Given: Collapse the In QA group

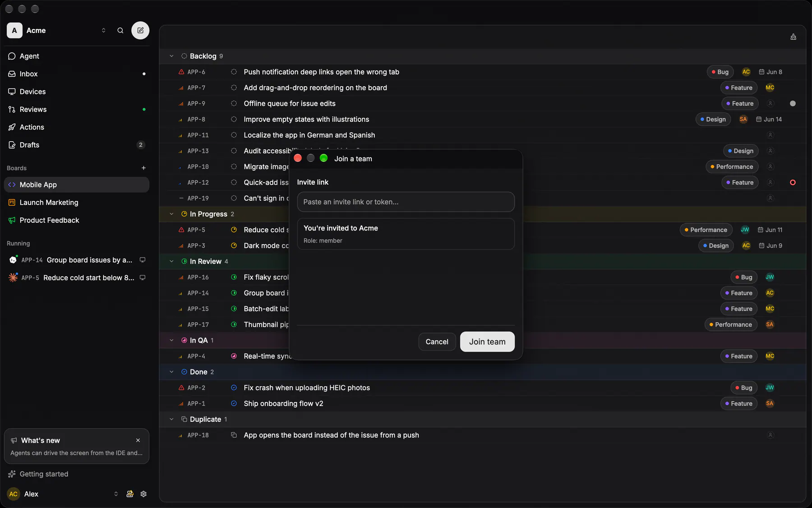Looking at the screenshot, I should point(171,341).
